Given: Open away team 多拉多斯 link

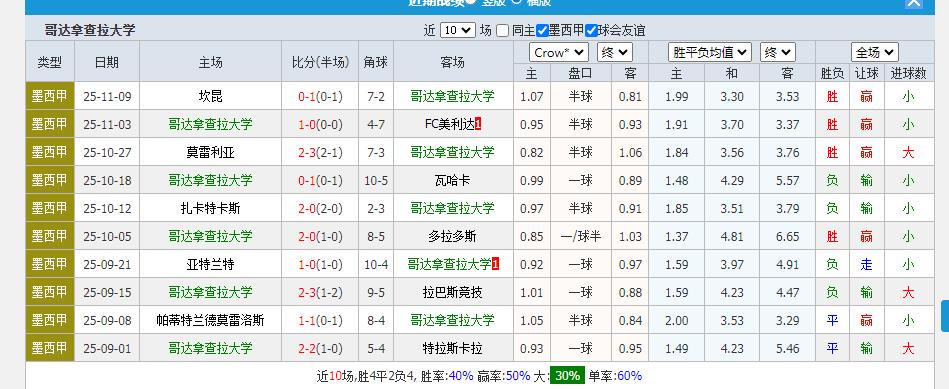Looking at the screenshot, I should 453,237.
